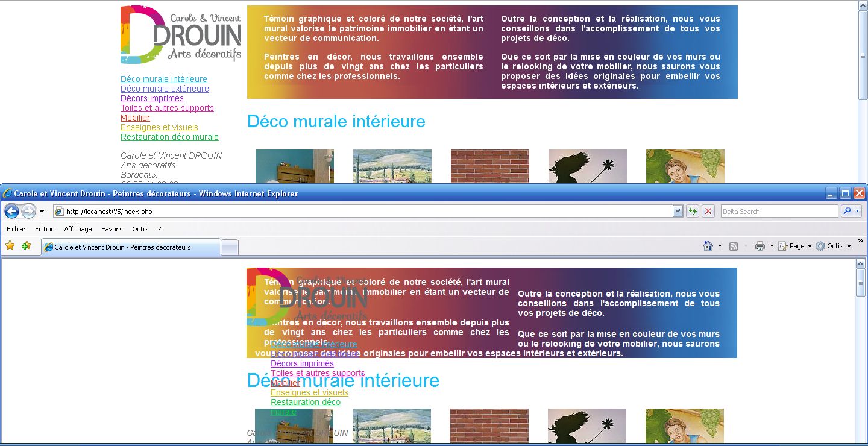Expand the Print options dropdown arrow

(772, 246)
